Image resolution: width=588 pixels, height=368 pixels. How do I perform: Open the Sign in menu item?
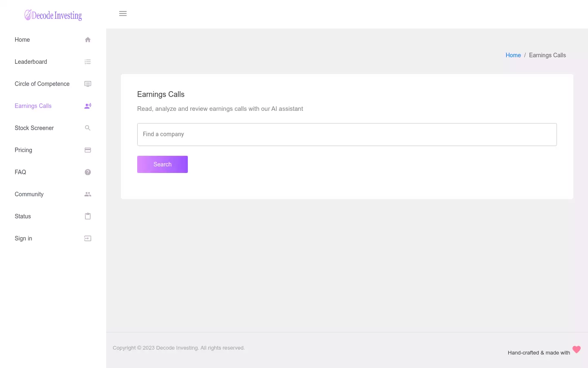point(53,238)
